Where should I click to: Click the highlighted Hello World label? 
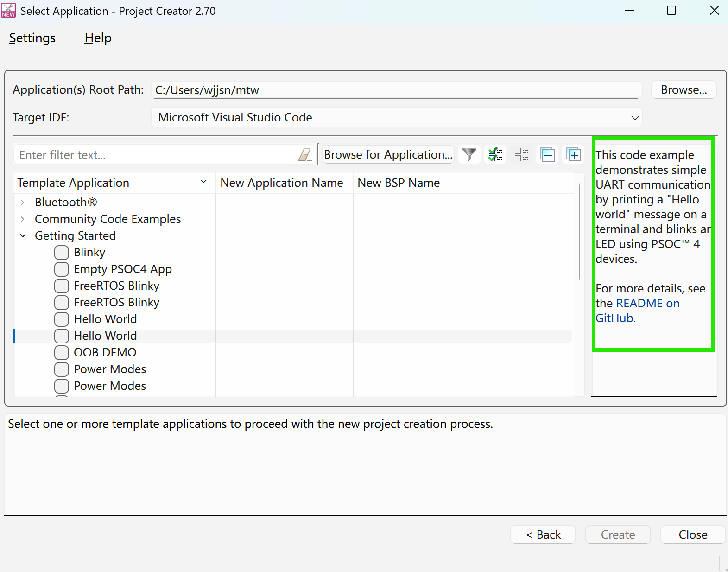pyautogui.click(x=105, y=336)
